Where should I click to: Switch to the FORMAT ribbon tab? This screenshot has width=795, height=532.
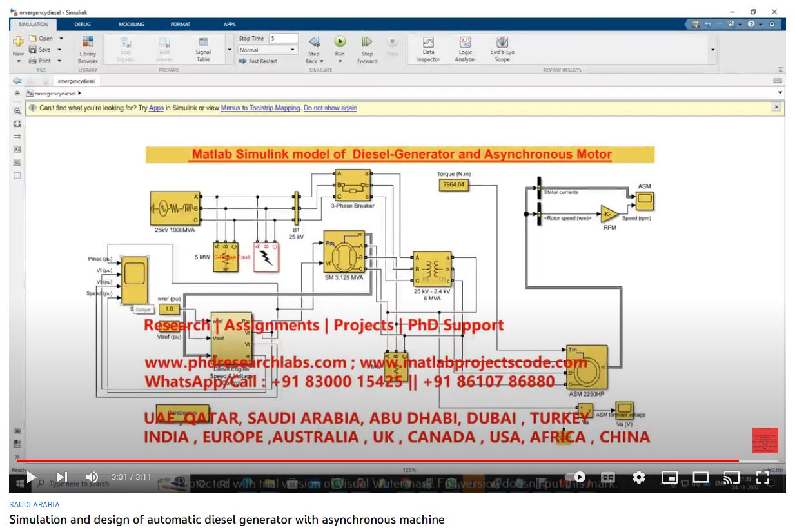pos(181,24)
